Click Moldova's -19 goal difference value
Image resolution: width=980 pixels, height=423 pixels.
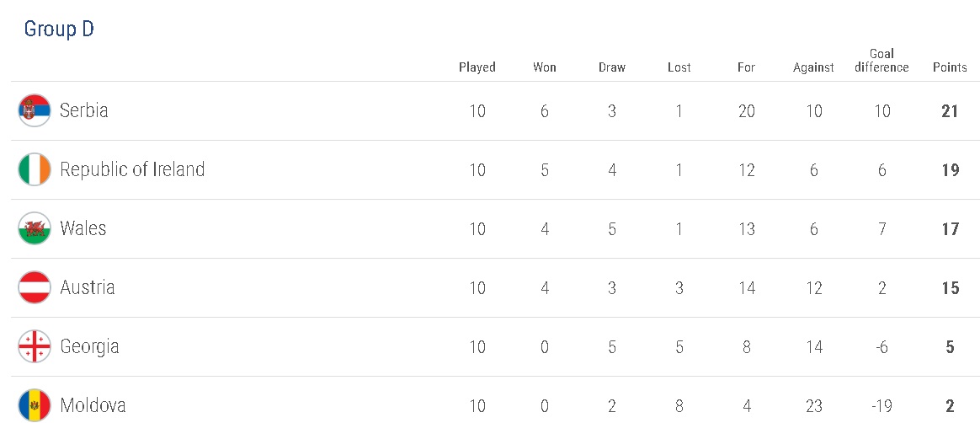coord(881,405)
